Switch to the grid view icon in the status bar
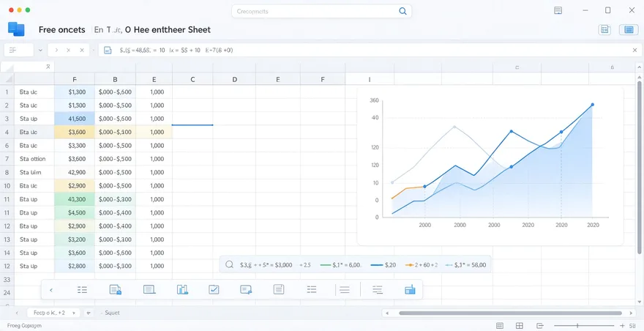Viewport: 644px width, 331px height. [519, 326]
